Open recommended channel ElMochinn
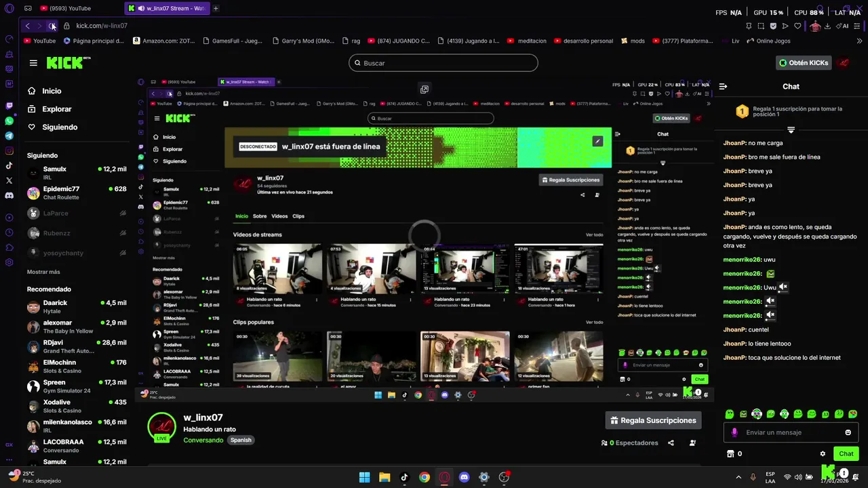The image size is (868, 488). 77,366
